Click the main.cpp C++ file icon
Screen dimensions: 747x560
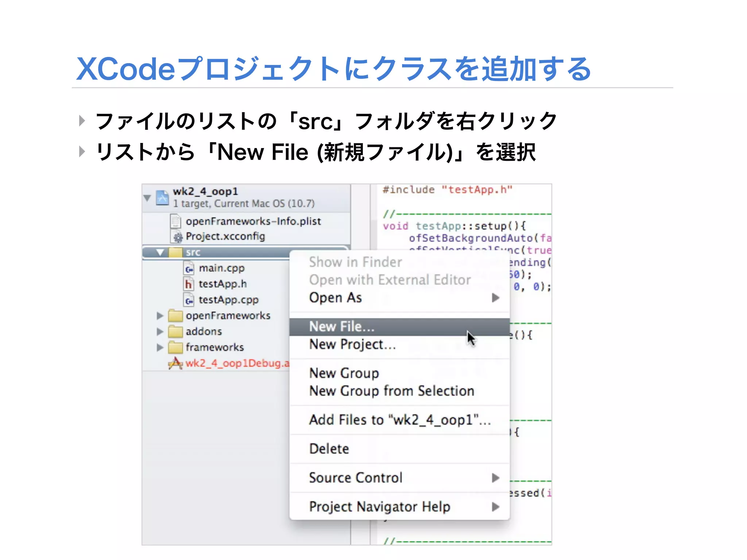click(x=189, y=269)
